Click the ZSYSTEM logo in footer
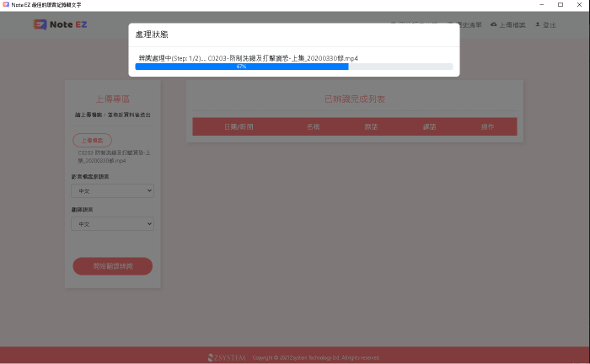 tap(227, 357)
